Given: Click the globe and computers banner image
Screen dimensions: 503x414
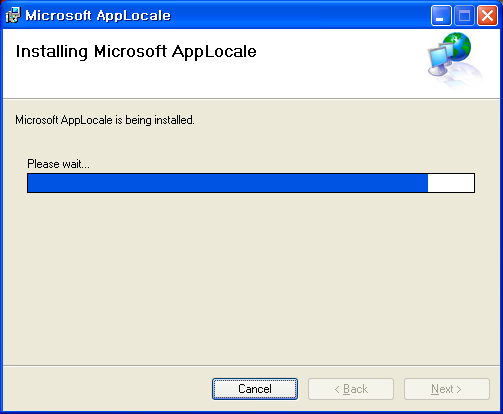Looking at the screenshot, I should [455, 60].
